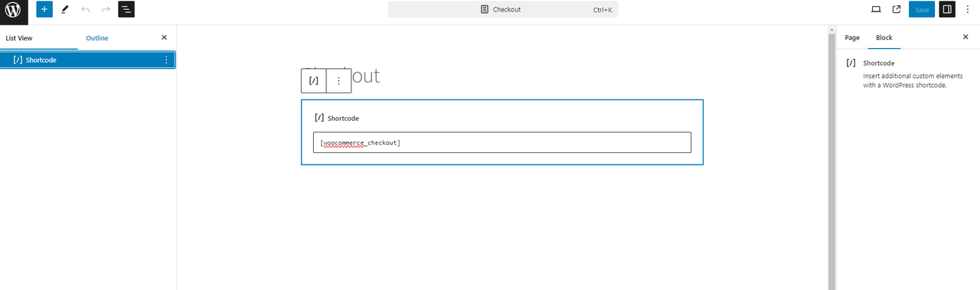This screenshot has width=980, height=290.
Task: Click the page title Checkout heading
Action: [341, 77]
